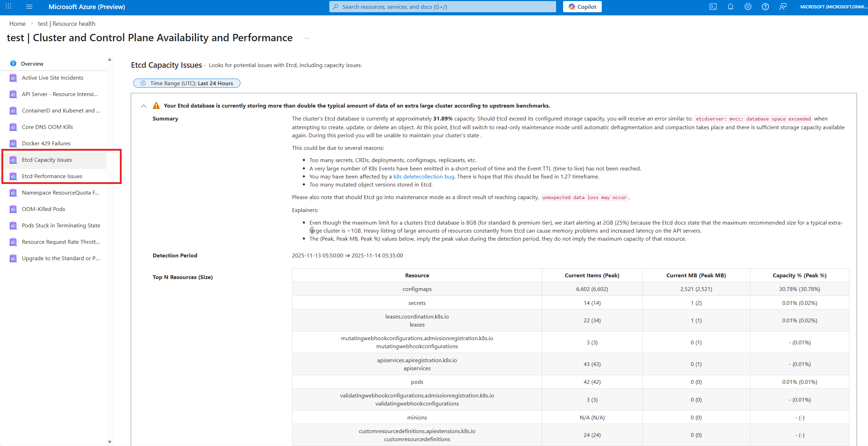
Task: Go to Home breadcrumb
Action: (x=17, y=24)
